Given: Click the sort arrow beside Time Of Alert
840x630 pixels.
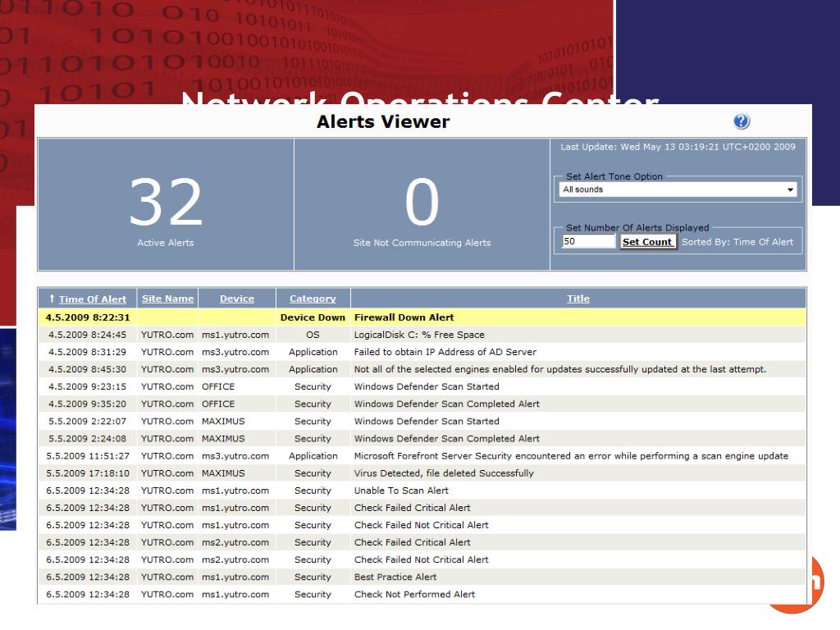Looking at the screenshot, I should click(x=52, y=299).
